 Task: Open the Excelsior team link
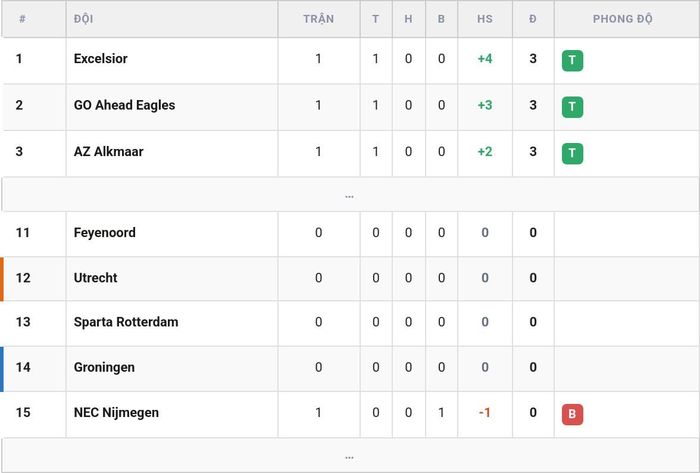[100, 58]
